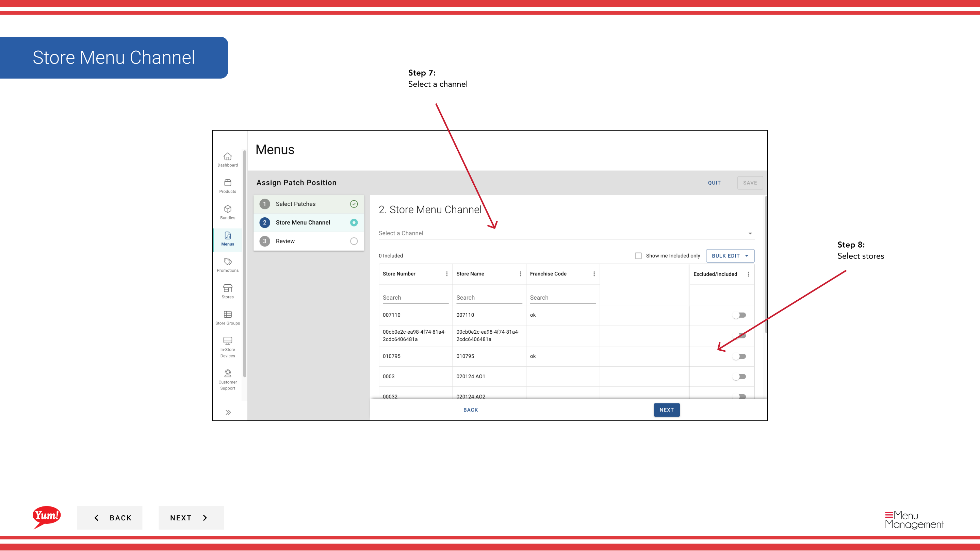Select the Store Menu Channel step indicator
This screenshot has width=980, height=551.
(354, 222)
